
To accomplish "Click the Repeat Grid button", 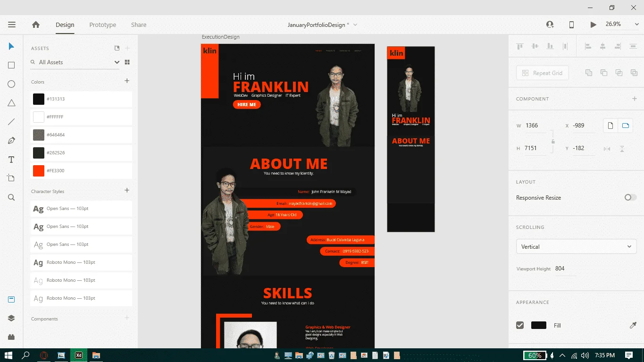I will click(543, 73).
